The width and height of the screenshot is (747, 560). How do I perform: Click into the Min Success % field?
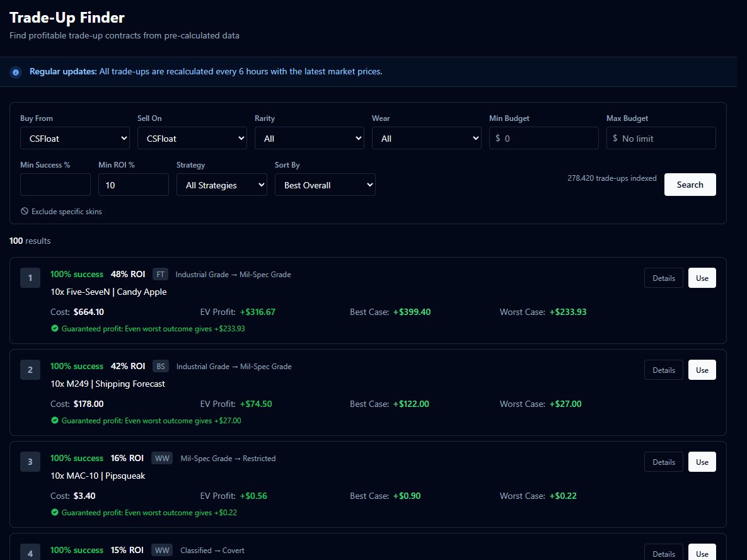(55, 185)
